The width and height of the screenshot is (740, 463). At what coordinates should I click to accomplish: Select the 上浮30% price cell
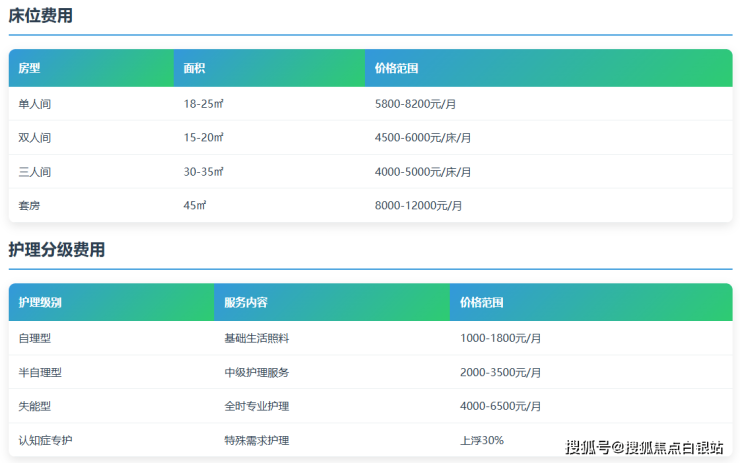point(481,440)
